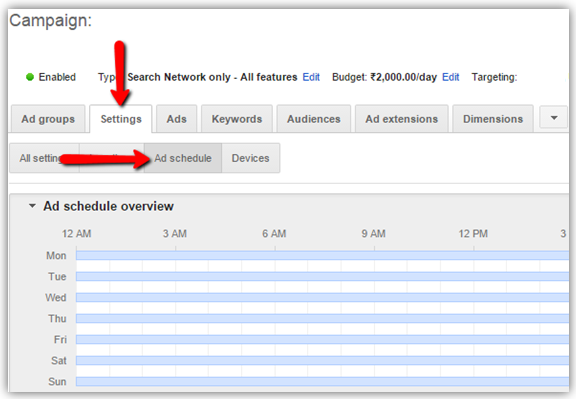Screen dimensions: 576x399
Task: Click the Targeting label
Action: point(494,77)
